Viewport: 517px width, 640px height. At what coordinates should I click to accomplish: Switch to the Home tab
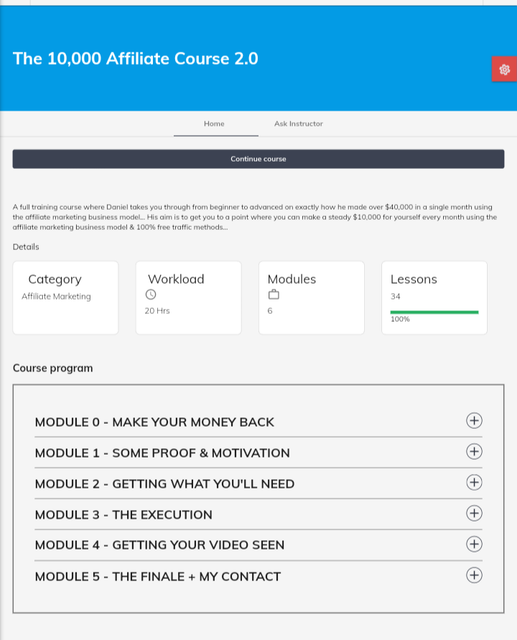(214, 124)
